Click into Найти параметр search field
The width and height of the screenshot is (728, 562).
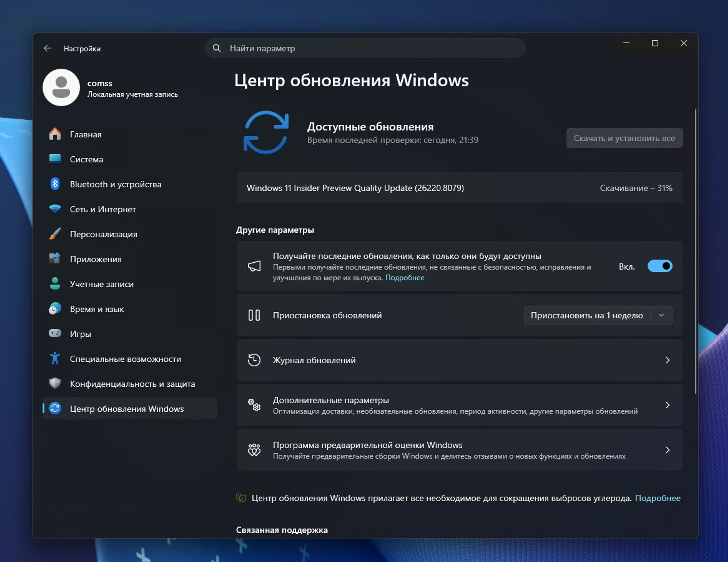365,48
